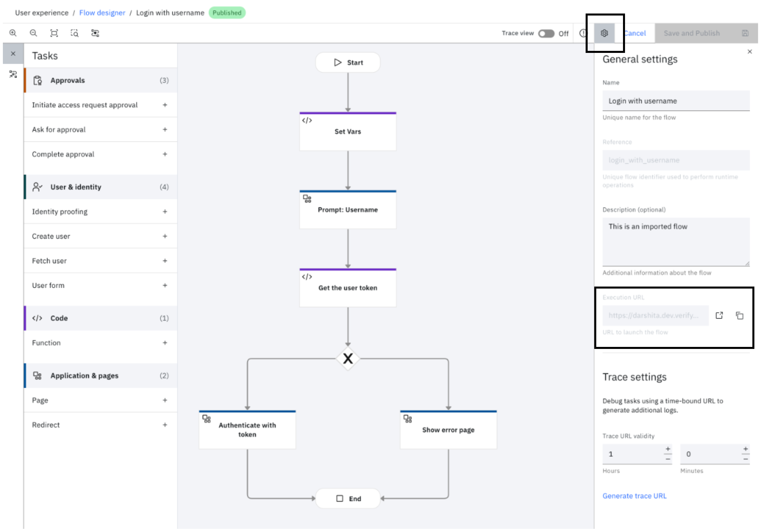Image resolution: width=761 pixels, height=532 pixels.
Task: Click the fit-to-screen icon in toolbar
Action: 54,33
